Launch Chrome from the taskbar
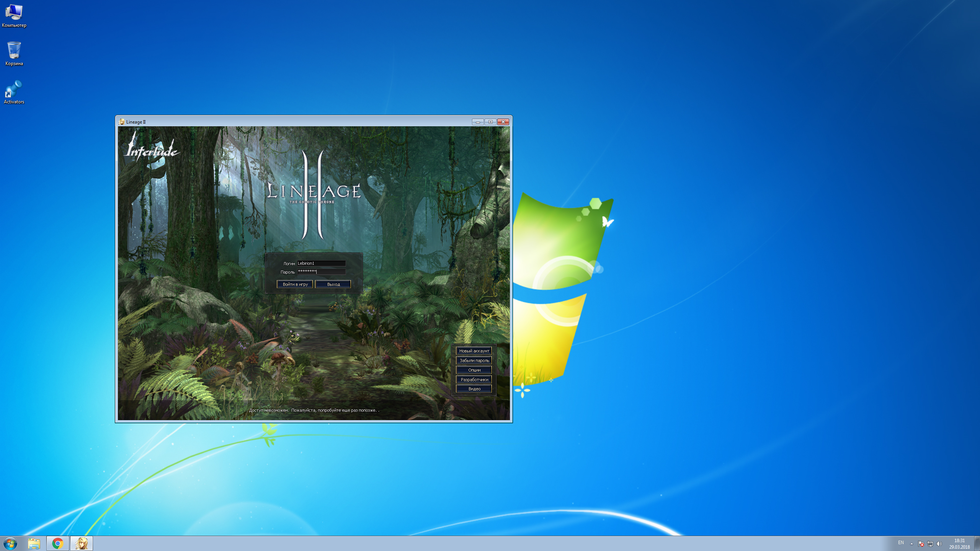The image size is (980, 551). coord(58,543)
